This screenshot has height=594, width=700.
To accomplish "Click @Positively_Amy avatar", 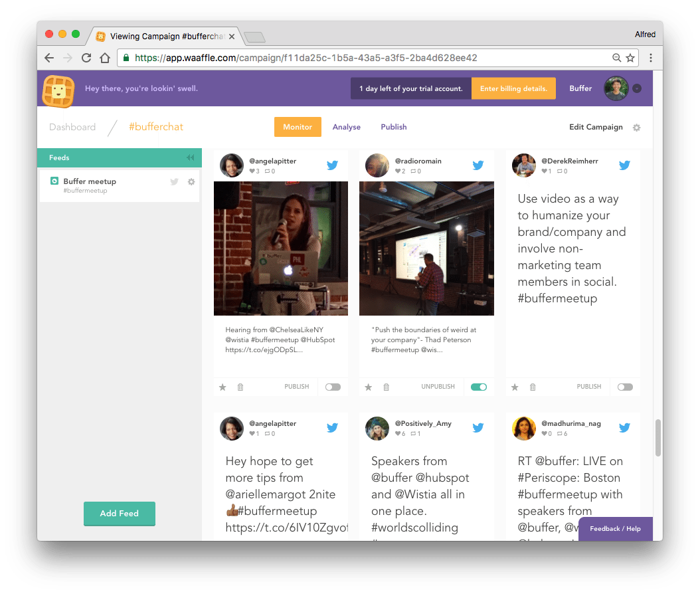I will point(377,428).
